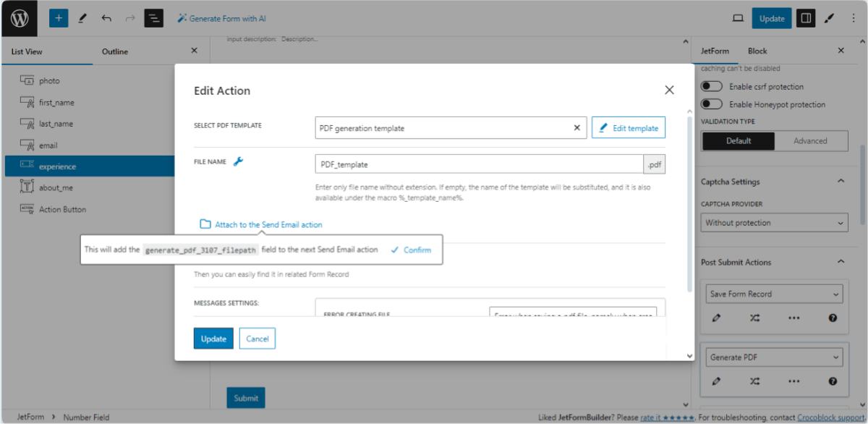868x424 pixels.
Task: Edit the Save Form Record action via pencil icon
Action: (x=716, y=317)
